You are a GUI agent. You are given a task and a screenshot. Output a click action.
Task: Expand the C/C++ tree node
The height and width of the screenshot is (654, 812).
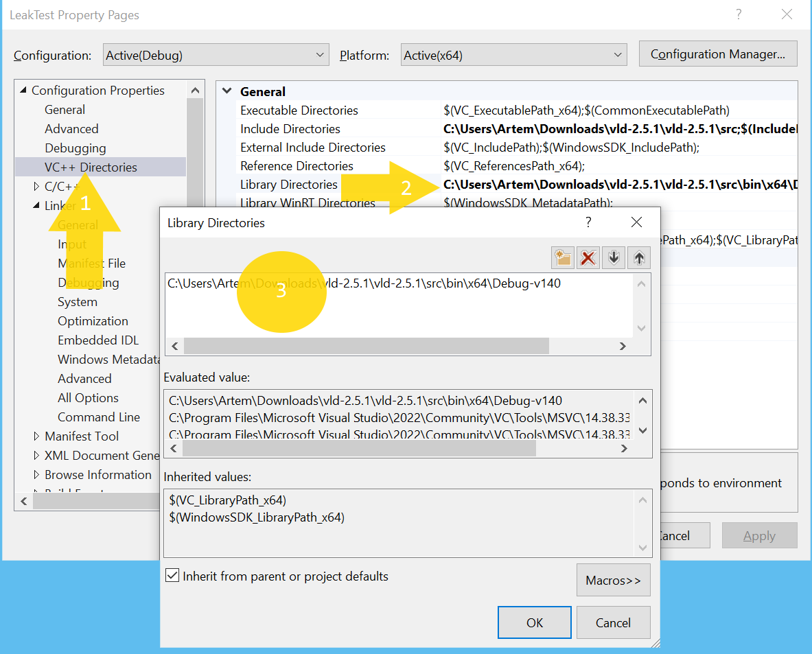pyautogui.click(x=36, y=186)
